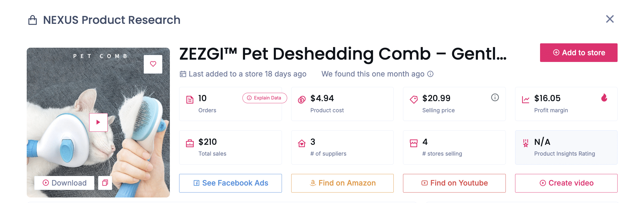This screenshot has width=644, height=203.
Task: Open See Facebook Ads
Action: [230, 183]
